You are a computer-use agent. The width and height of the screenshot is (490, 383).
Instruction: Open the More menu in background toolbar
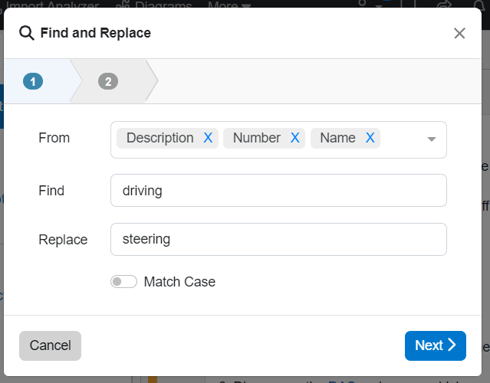229,5
